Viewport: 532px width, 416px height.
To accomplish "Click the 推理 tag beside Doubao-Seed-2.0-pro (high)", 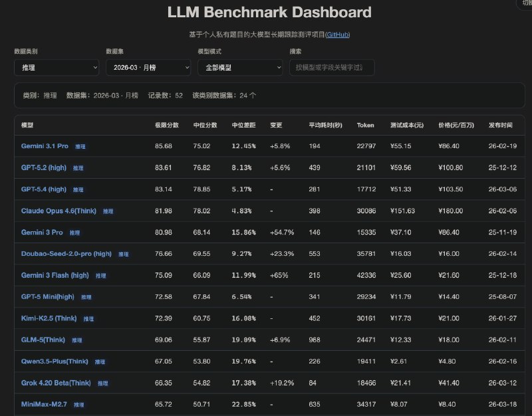I will (124, 254).
